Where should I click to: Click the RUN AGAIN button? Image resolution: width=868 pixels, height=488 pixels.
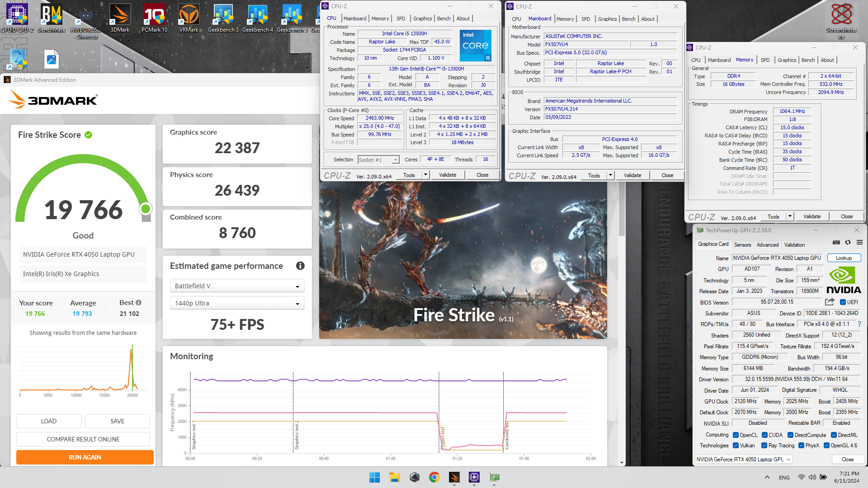pos(85,457)
